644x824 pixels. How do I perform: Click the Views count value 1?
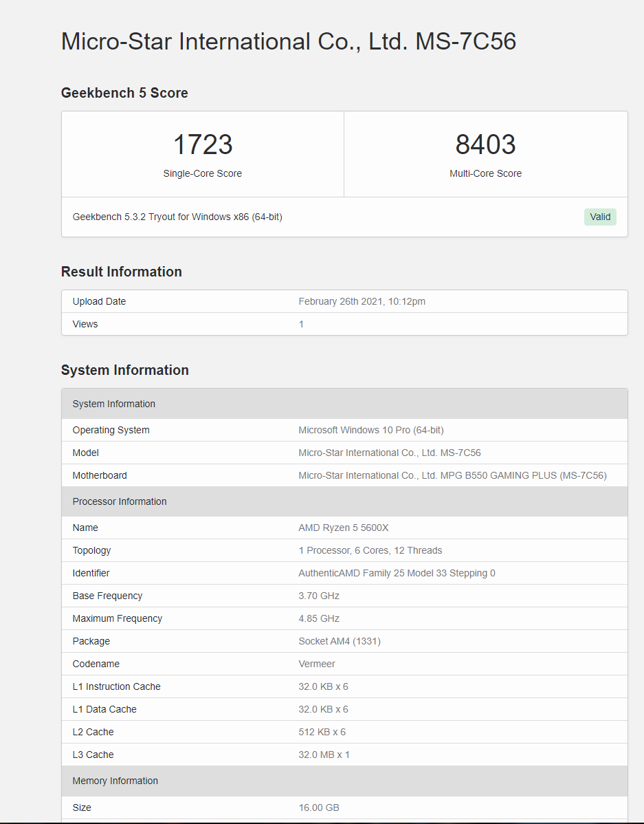pos(301,324)
